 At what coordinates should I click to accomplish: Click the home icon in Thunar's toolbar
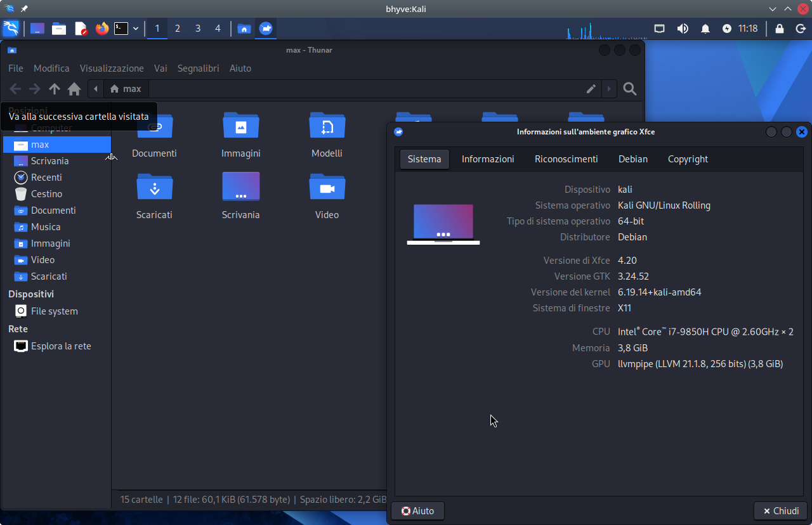click(x=74, y=89)
